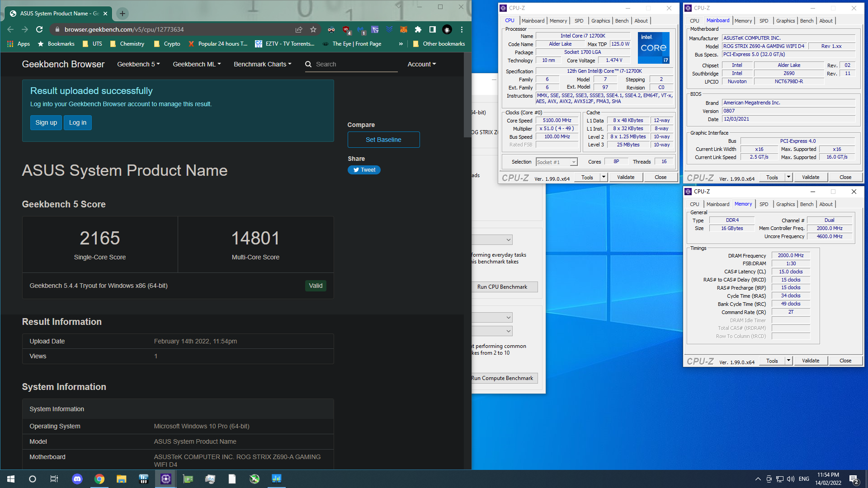This screenshot has height=488, width=868.
Task: Click the Geekbench page vertical scrollbar
Action: [x=467, y=95]
